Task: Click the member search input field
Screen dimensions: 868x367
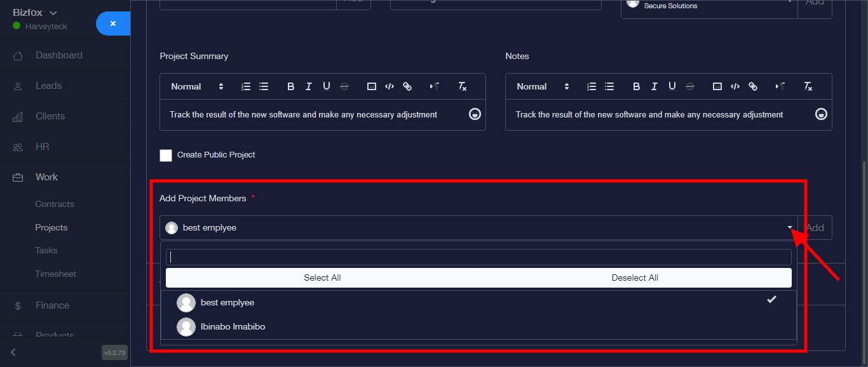Action: [x=478, y=257]
